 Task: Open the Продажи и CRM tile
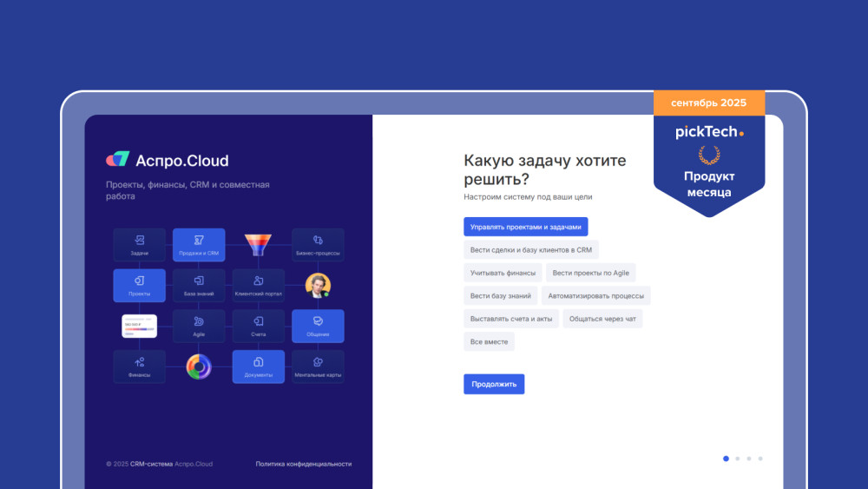tap(199, 245)
